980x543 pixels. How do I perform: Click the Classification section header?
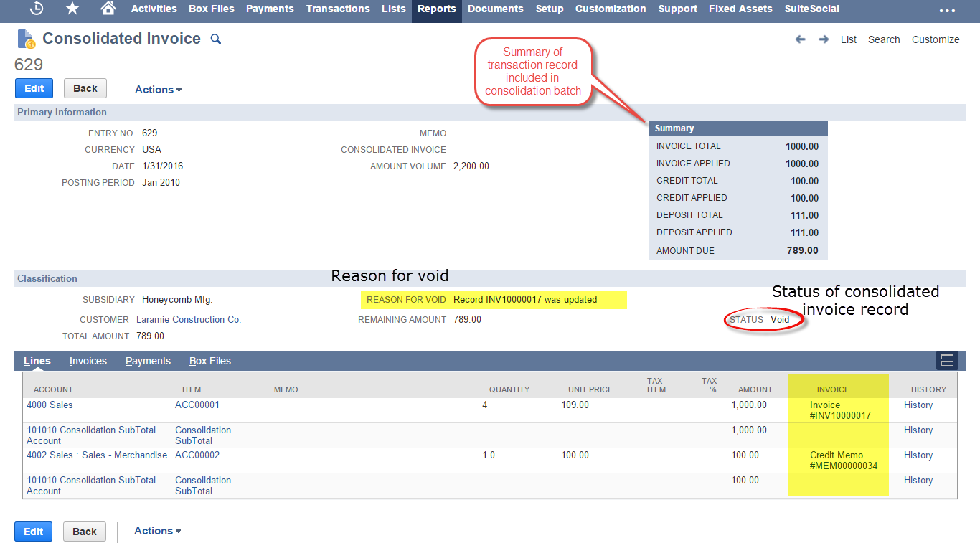[490, 278]
